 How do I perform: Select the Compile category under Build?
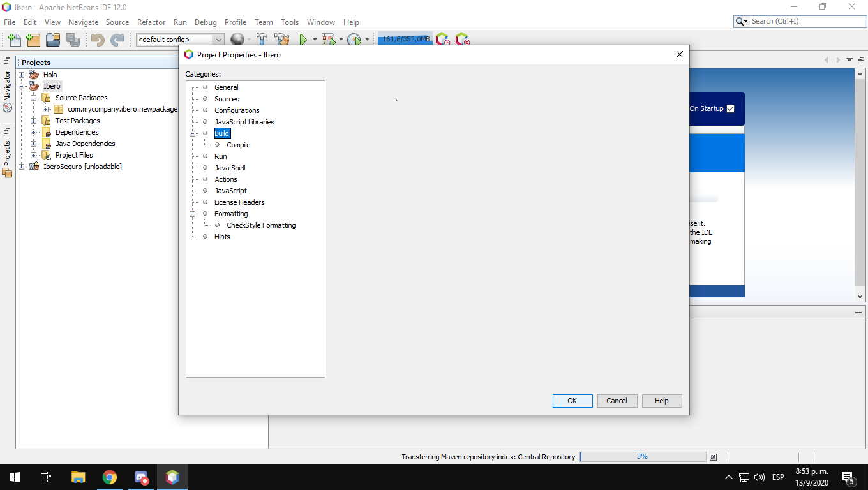tap(239, 145)
